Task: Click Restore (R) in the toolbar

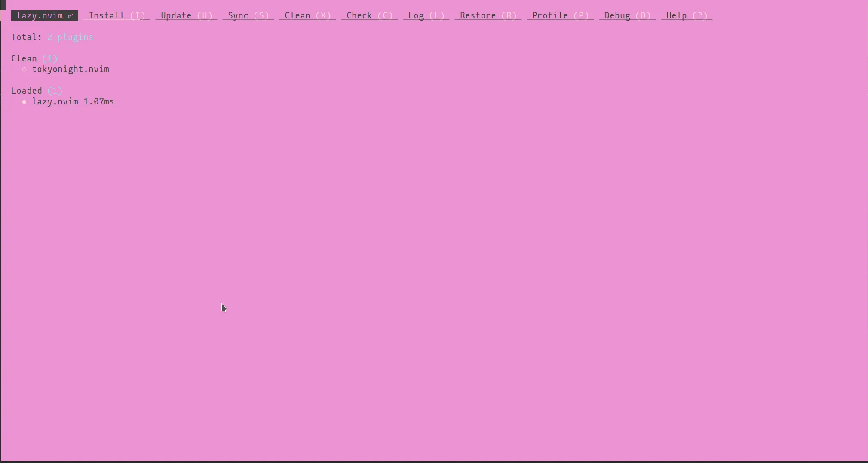Action: pos(488,16)
